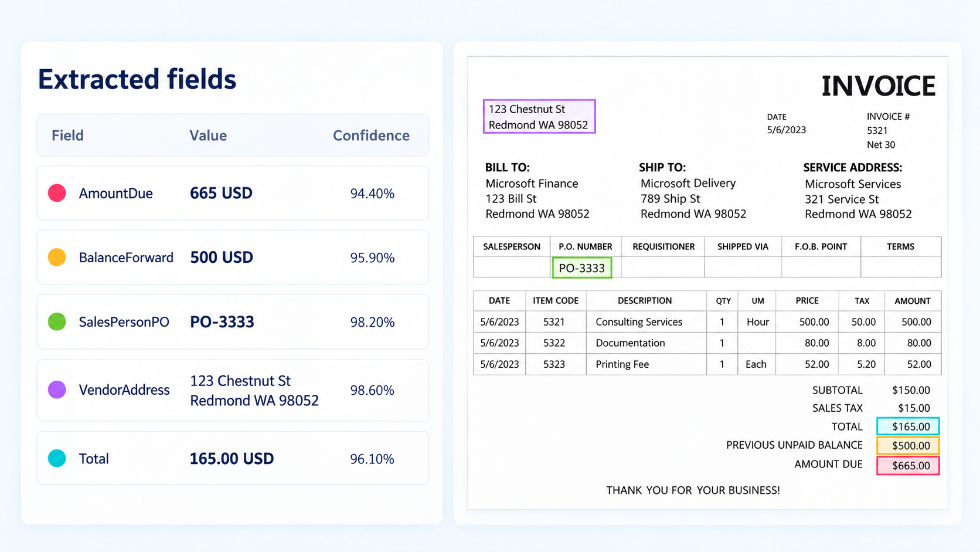Click the 500 USD extracted value

(x=222, y=257)
